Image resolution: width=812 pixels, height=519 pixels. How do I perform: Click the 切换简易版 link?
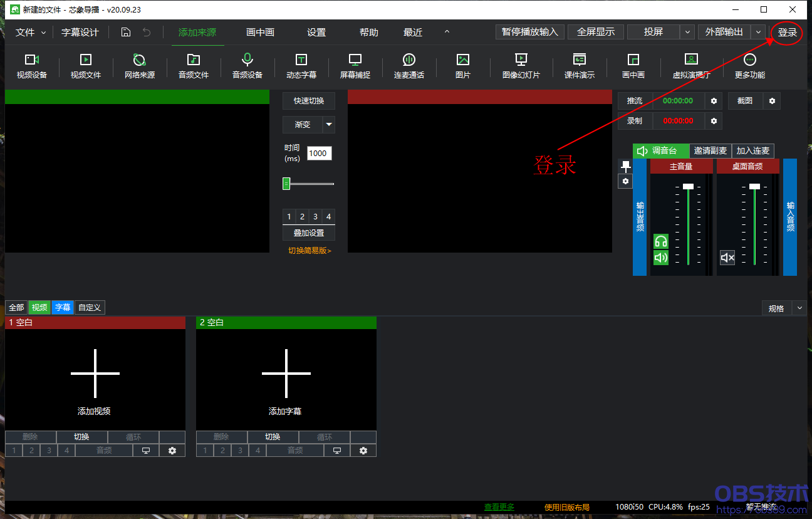[x=310, y=251]
